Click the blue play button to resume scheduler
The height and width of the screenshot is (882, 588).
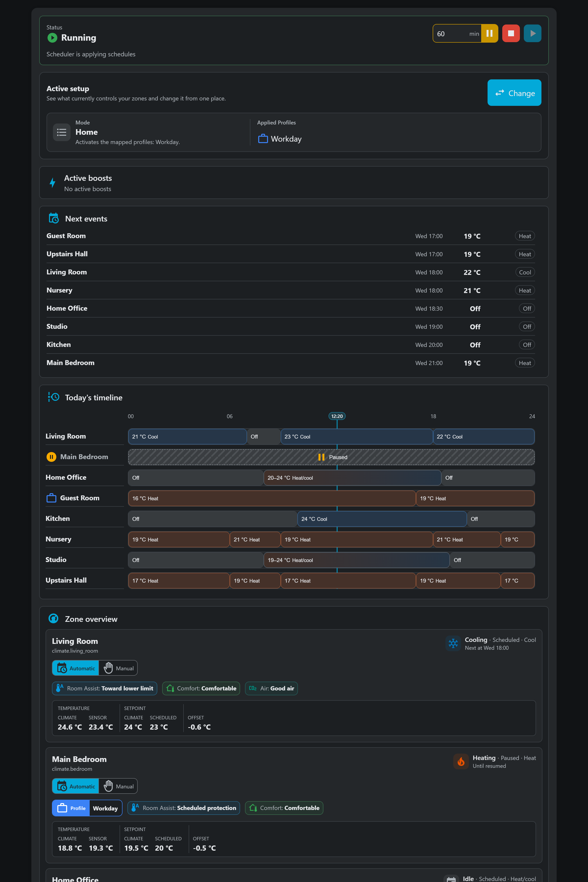(x=532, y=33)
